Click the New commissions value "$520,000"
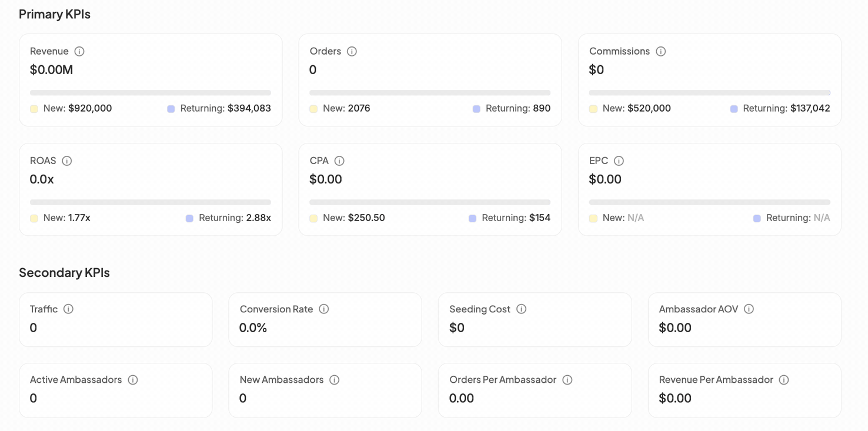 (649, 108)
